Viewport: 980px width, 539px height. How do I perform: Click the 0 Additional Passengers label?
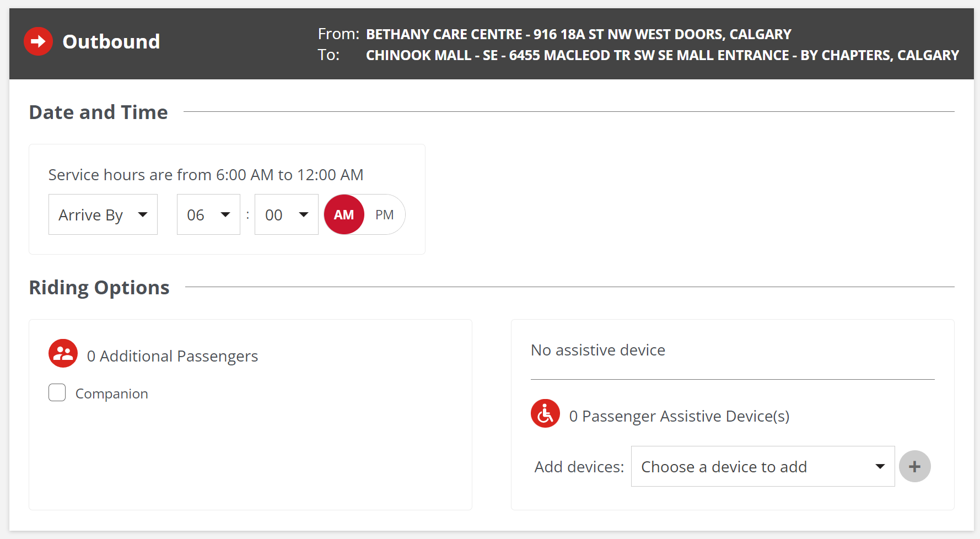[173, 356]
